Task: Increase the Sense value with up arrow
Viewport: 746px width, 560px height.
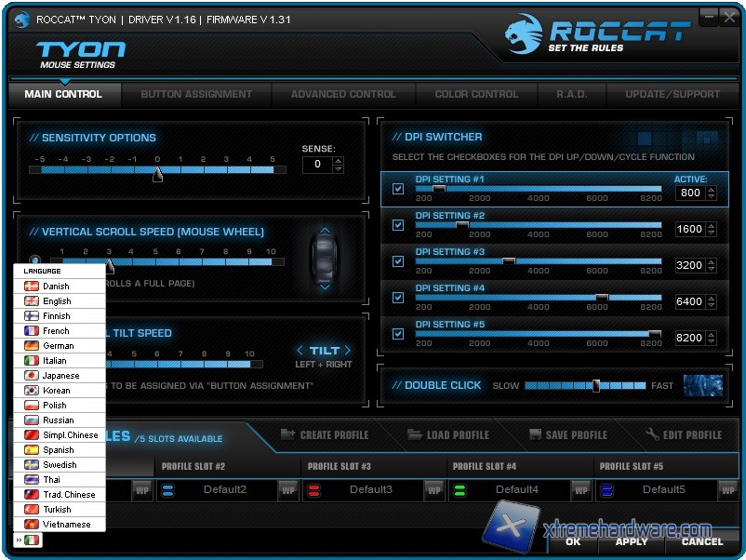Action: [x=338, y=160]
